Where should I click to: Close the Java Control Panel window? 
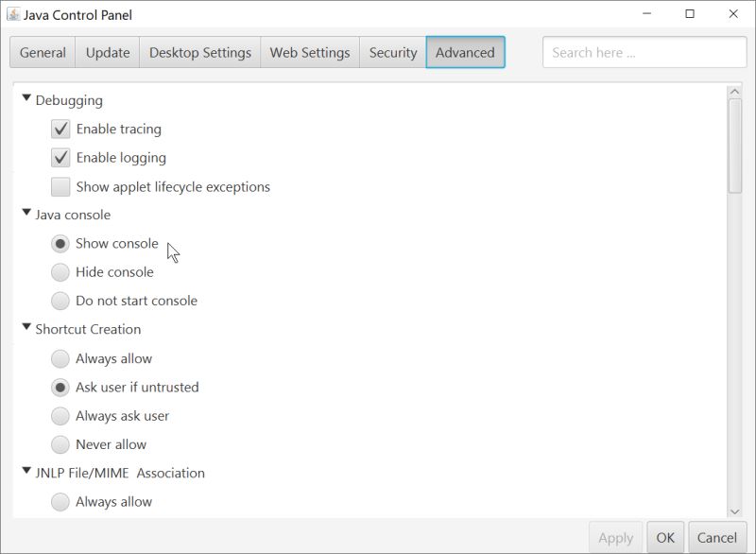(733, 13)
